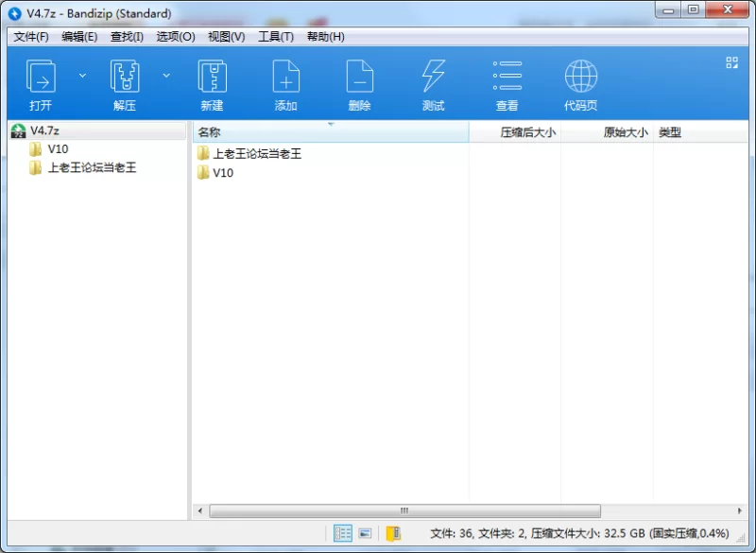This screenshot has height=553, width=756.
Task: Expand the Open (打开) dropdown arrow
Action: (82, 76)
